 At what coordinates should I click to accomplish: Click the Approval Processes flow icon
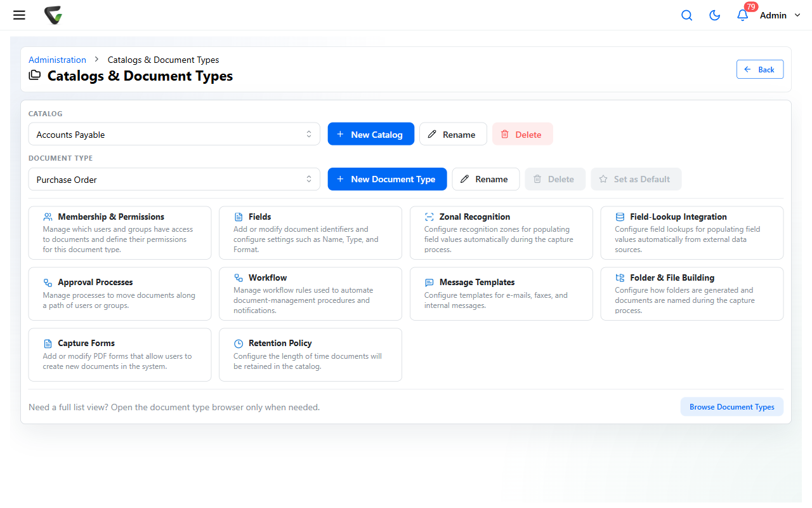point(48,283)
